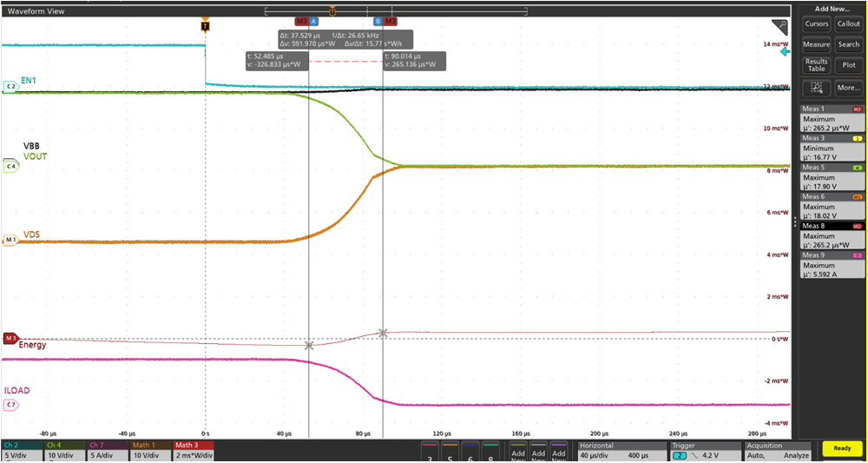The height and width of the screenshot is (463, 868).
Task: Click the C7 channel handle for ILOAD
Action: 10,404
